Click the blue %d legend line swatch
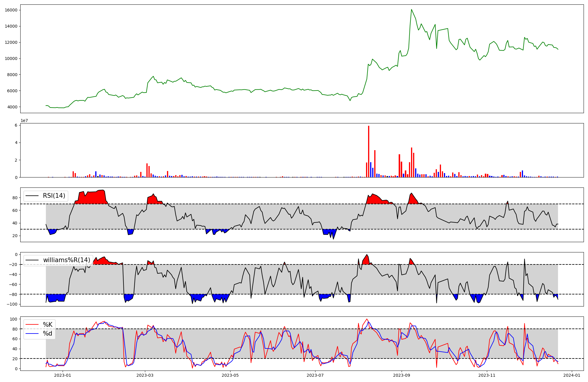The height and width of the screenshot is (382, 588). click(x=32, y=334)
